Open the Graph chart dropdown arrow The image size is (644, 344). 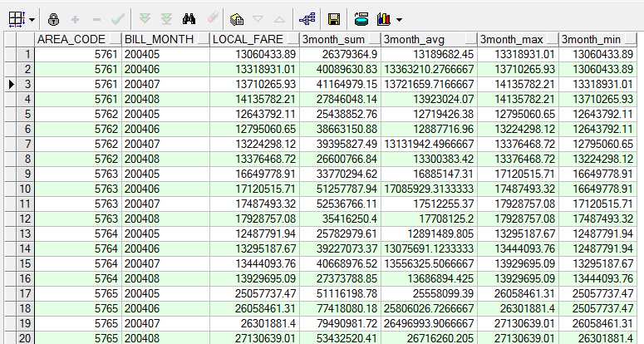click(399, 20)
